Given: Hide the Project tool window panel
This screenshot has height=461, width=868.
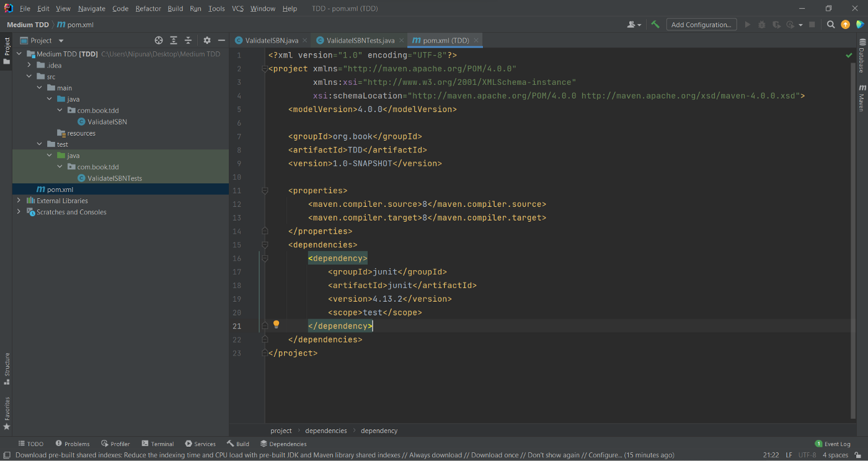Looking at the screenshot, I should (x=222, y=40).
